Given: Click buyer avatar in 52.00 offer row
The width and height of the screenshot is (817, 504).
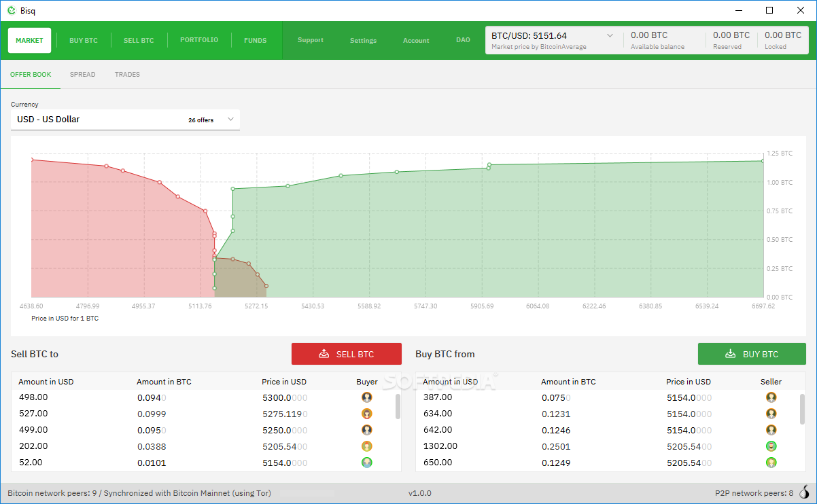Looking at the screenshot, I should tap(367, 463).
